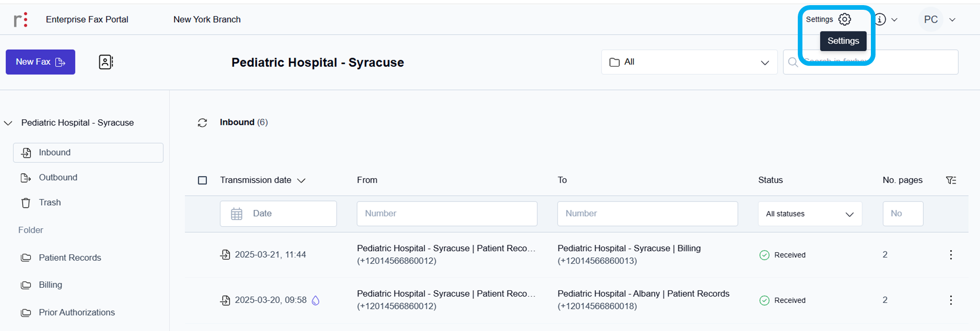This screenshot has width=980, height=331.
Task: Click the column filter icon
Action: tap(951, 180)
